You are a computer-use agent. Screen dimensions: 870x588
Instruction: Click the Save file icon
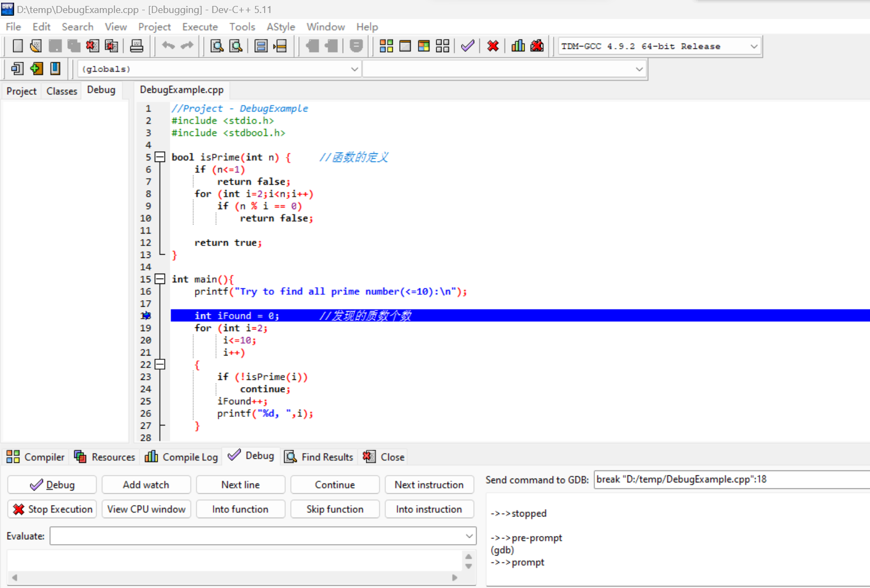coord(55,46)
